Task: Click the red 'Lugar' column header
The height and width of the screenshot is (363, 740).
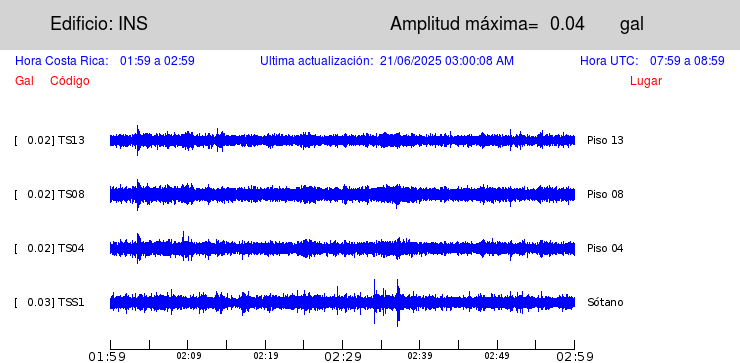Action: (646, 82)
